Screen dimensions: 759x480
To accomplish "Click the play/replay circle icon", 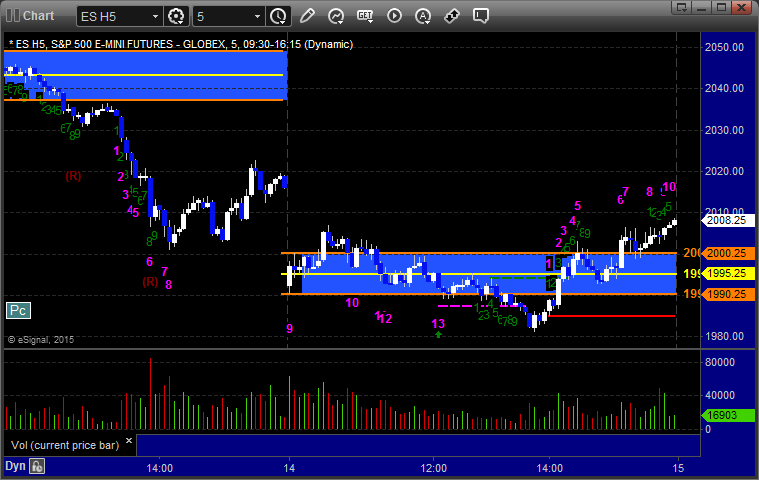I will pyautogui.click(x=394, y=16).
